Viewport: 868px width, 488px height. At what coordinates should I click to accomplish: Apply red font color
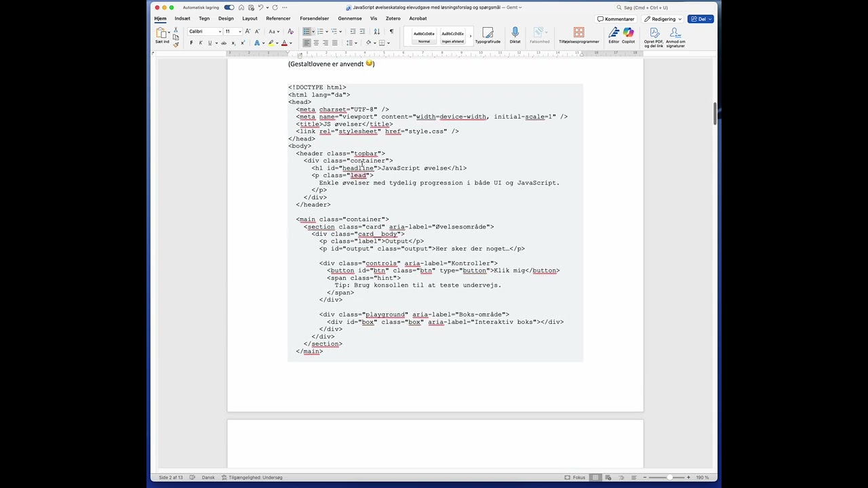pos(284,43)
